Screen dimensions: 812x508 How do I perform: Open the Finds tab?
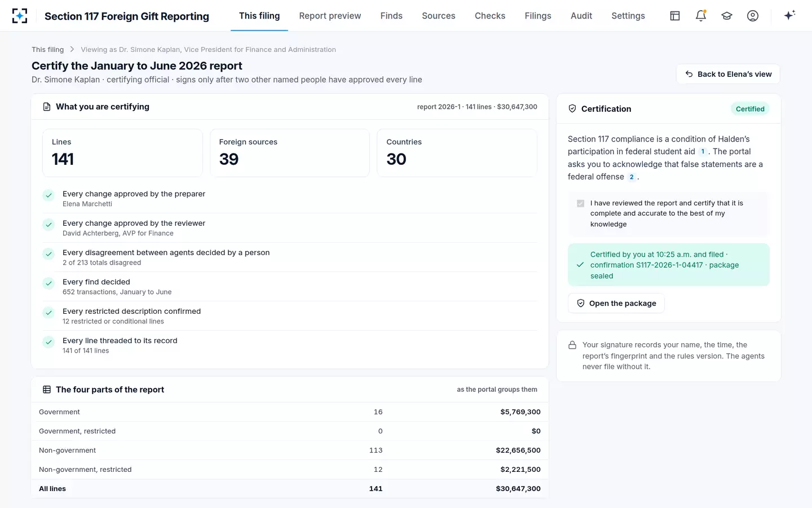391,16
